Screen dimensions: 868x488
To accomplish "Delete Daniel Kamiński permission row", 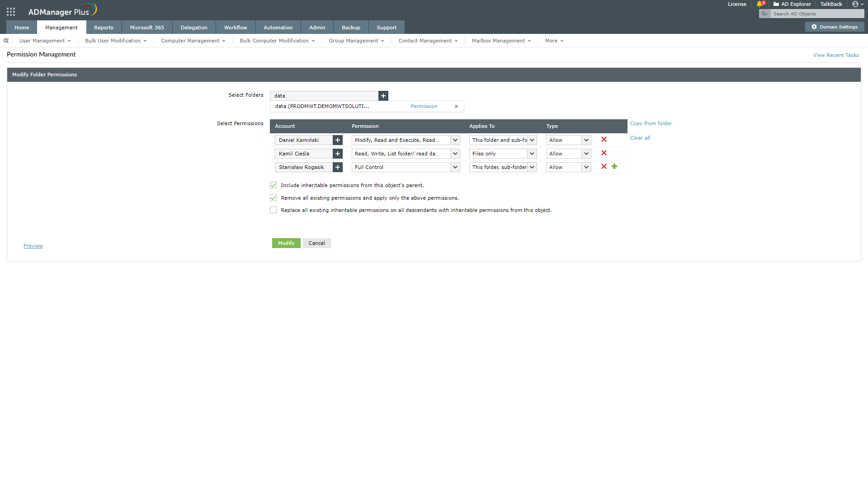I will click(604, 140).
